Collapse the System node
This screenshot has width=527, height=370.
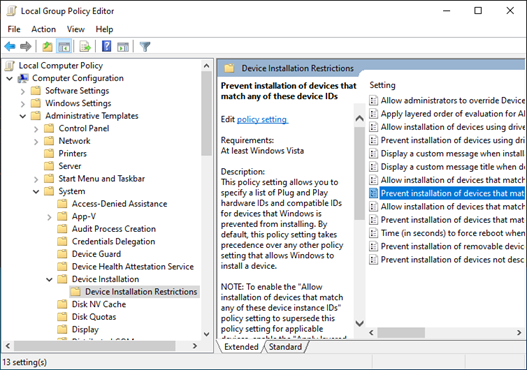[36, 192]
